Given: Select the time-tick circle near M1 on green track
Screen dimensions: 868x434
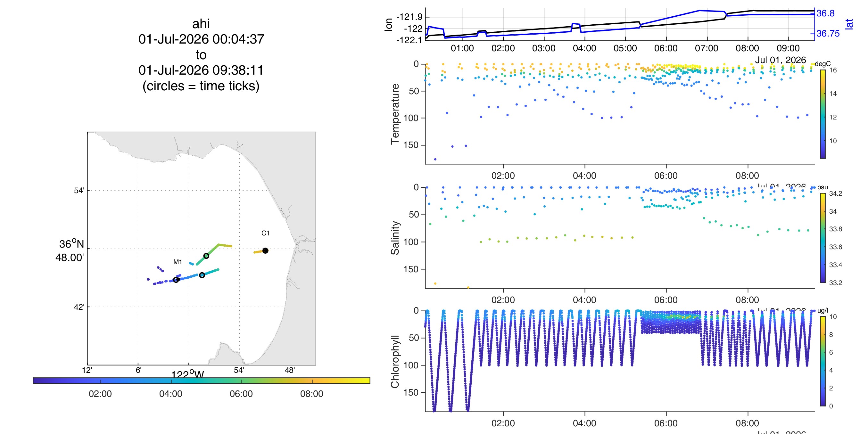Looking at the screenshot, I should (206, 256).
